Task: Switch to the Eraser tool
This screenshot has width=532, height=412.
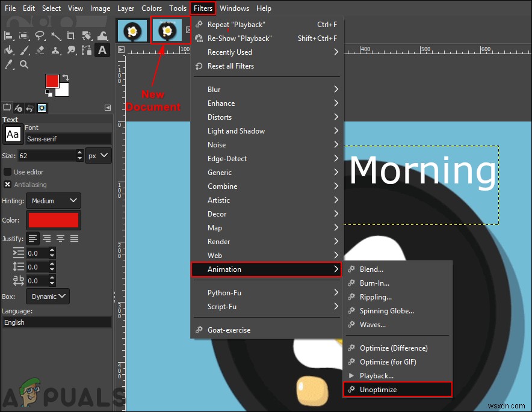Action: [39, 51]
